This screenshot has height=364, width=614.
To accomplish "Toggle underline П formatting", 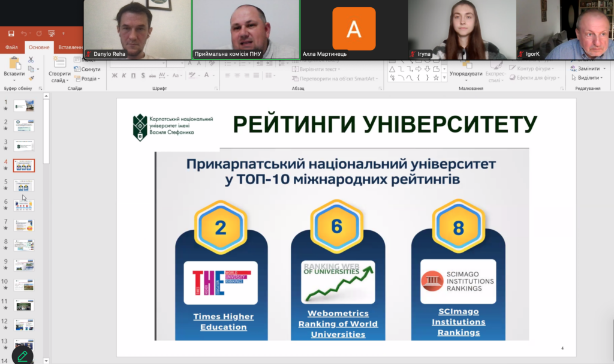I will tap(134, 76).
